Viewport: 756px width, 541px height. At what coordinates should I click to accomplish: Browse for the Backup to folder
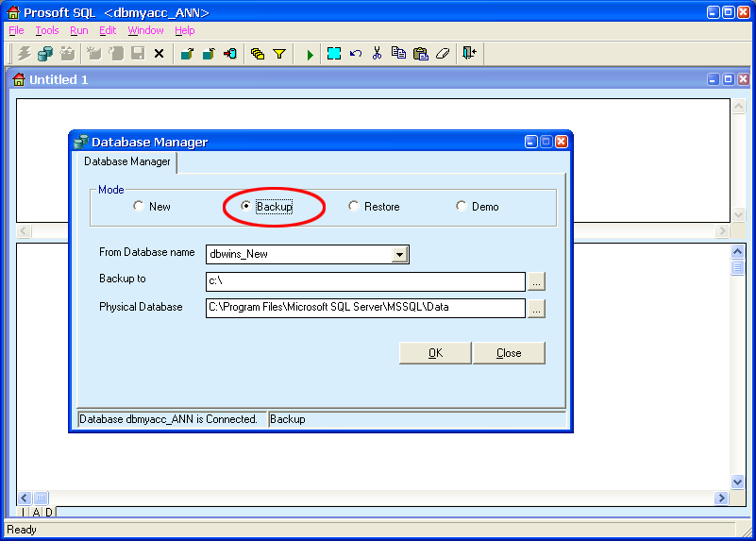(536, 281)
